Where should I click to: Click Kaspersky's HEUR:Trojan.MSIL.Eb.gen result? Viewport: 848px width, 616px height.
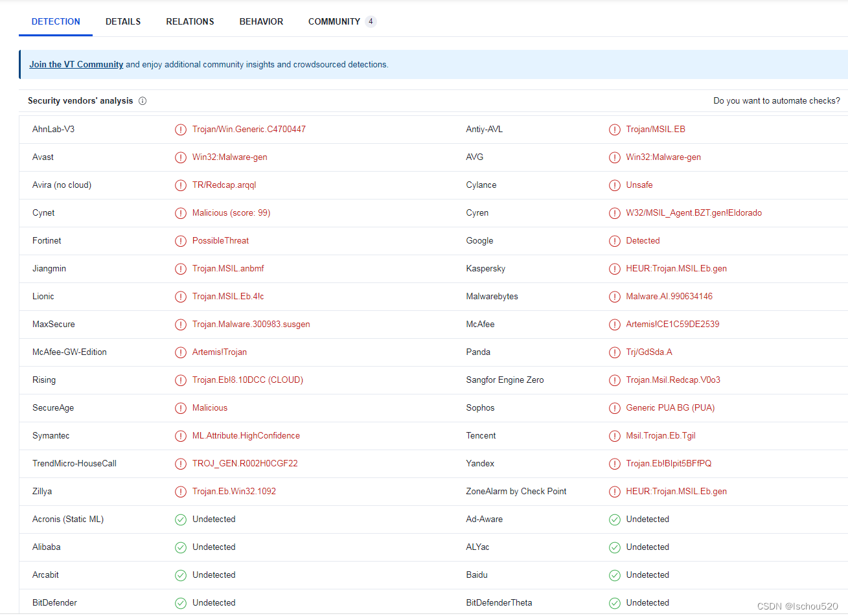click(676, 269)
